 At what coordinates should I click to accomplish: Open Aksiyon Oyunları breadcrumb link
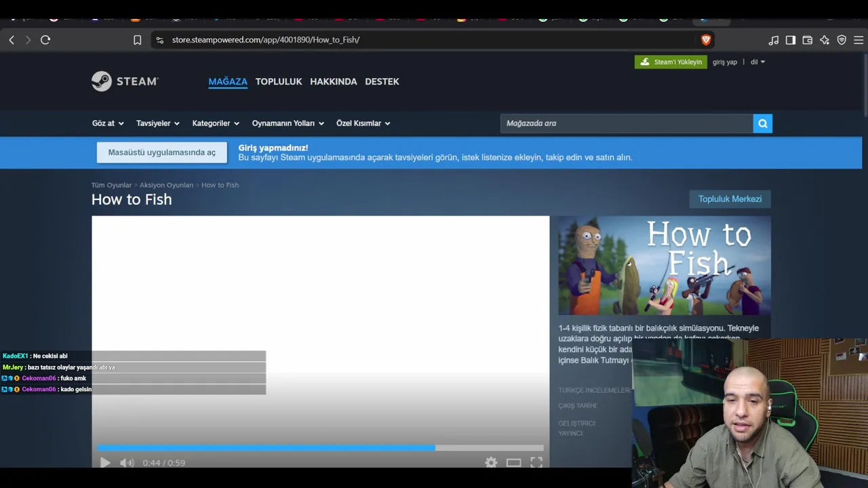click(x=166, y=185)
